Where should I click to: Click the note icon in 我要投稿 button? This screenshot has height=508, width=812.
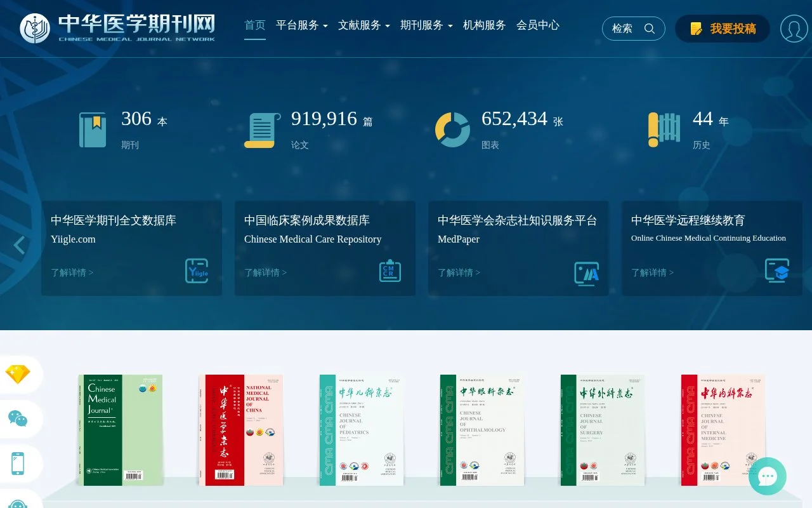[696, 29]
